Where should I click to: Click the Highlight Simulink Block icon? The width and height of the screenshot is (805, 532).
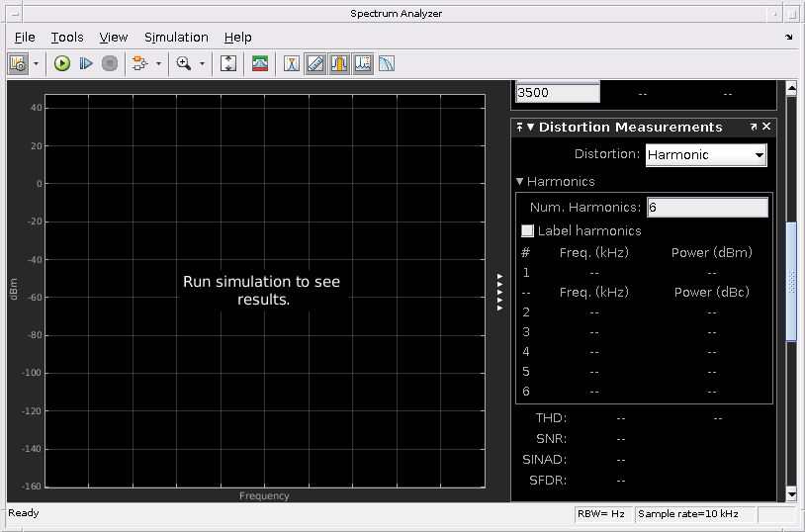[138, 63]
